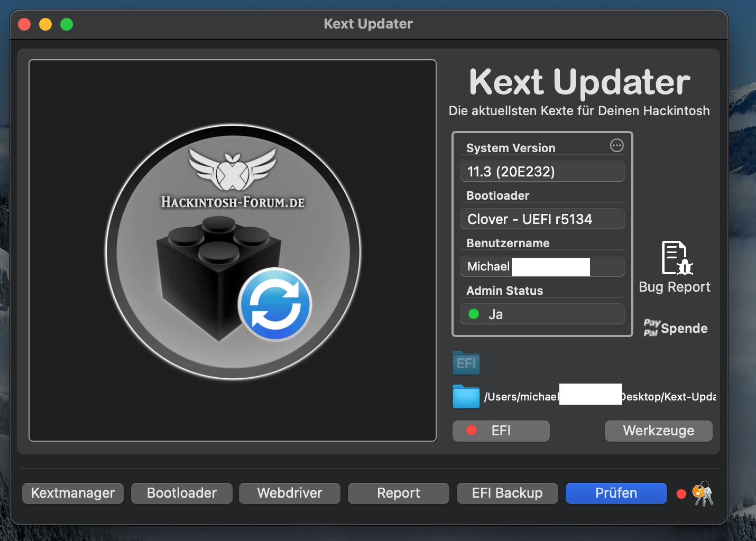Open the Bug Report document icon

click(x=677, y=258)
